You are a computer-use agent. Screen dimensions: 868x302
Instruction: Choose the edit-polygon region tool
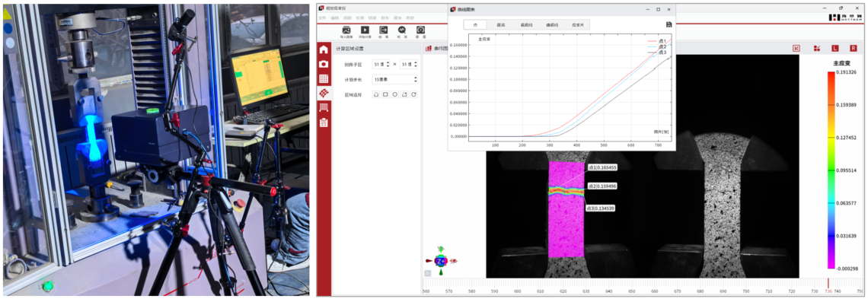click(404, 94)
